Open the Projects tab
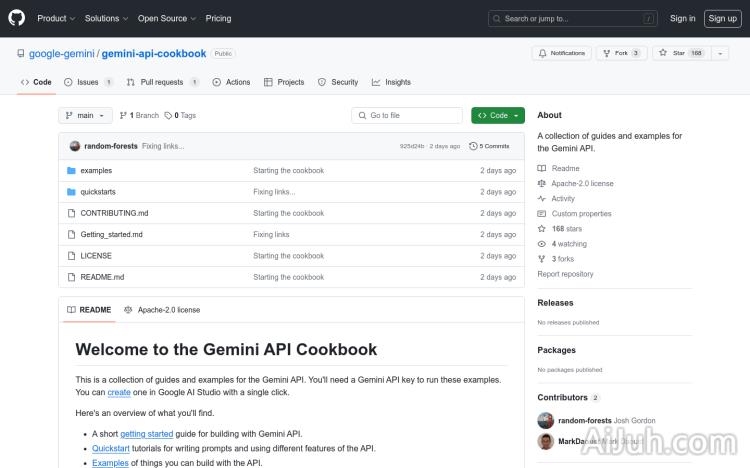The height and width of the screenshot is (468, 750). (284, 82)
